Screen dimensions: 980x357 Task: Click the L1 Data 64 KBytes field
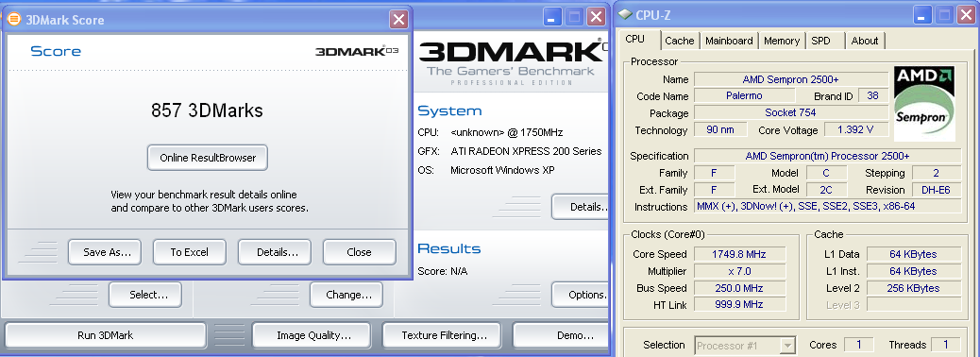(913, 254)
